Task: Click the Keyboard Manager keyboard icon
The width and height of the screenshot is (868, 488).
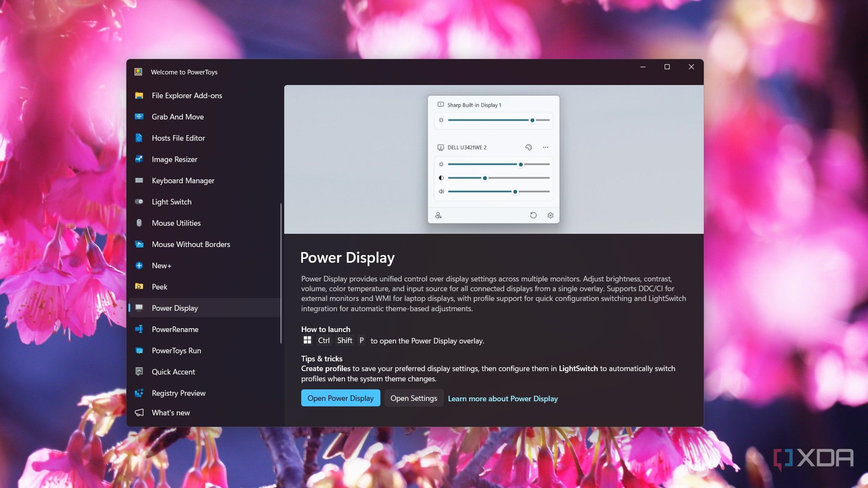Action: click(139, 181)
